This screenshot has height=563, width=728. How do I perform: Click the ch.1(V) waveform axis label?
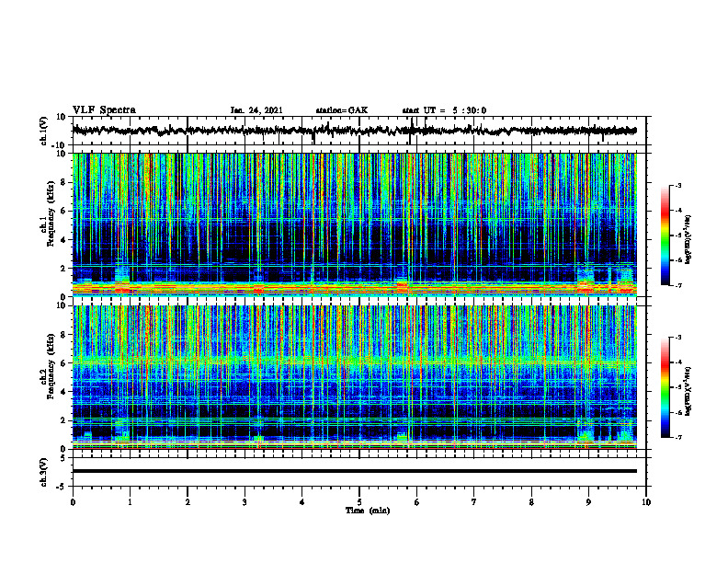(44, 131)
